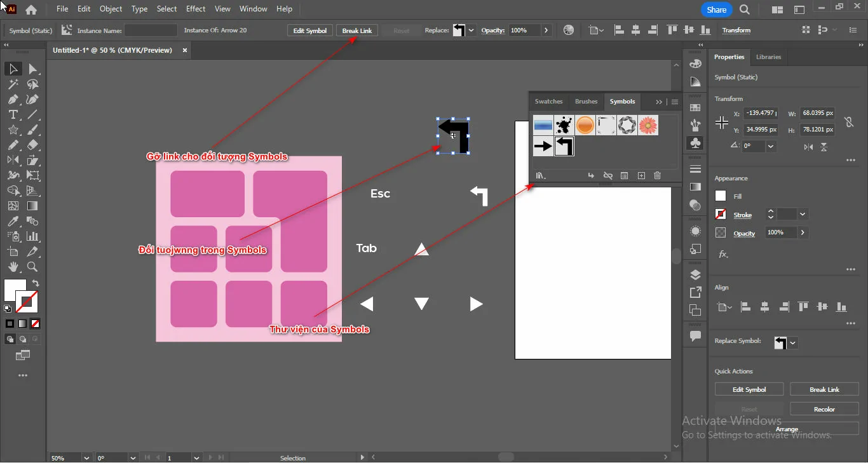
Task: Open the rotation angle dropdown in Transform
Action: 772,146
